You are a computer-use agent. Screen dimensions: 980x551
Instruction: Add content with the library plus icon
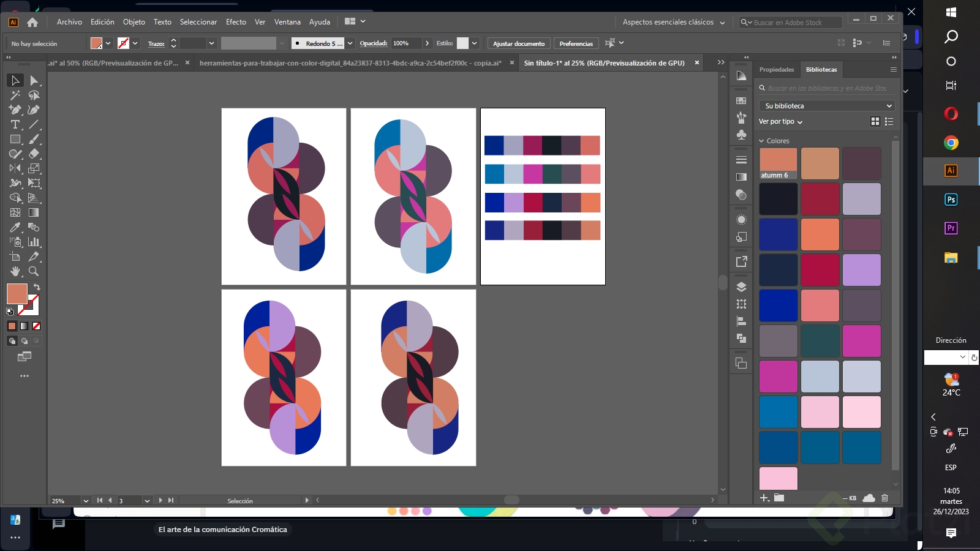pos(764,498)
